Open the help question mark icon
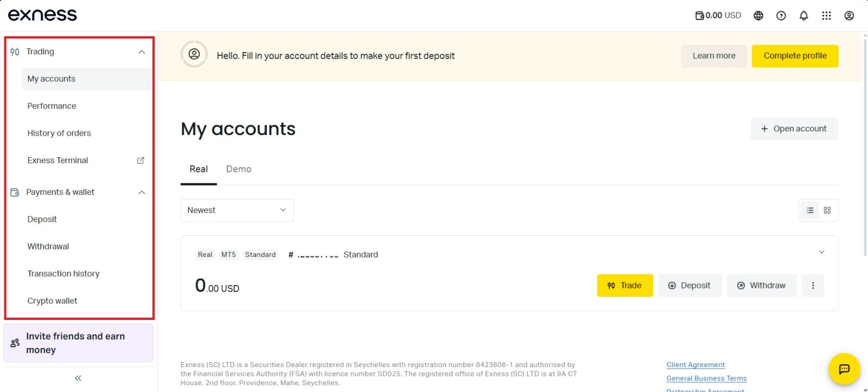868x392 pixels. tap(781, 15)
